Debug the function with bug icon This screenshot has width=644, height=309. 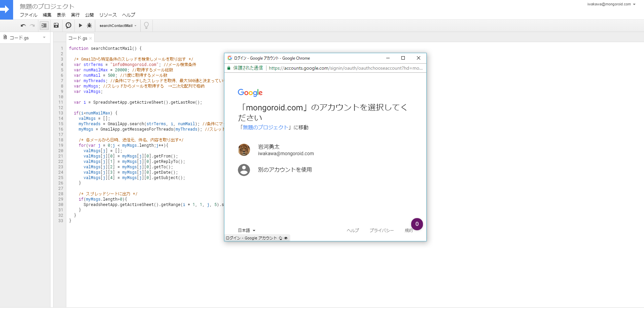tap(89, 26)
